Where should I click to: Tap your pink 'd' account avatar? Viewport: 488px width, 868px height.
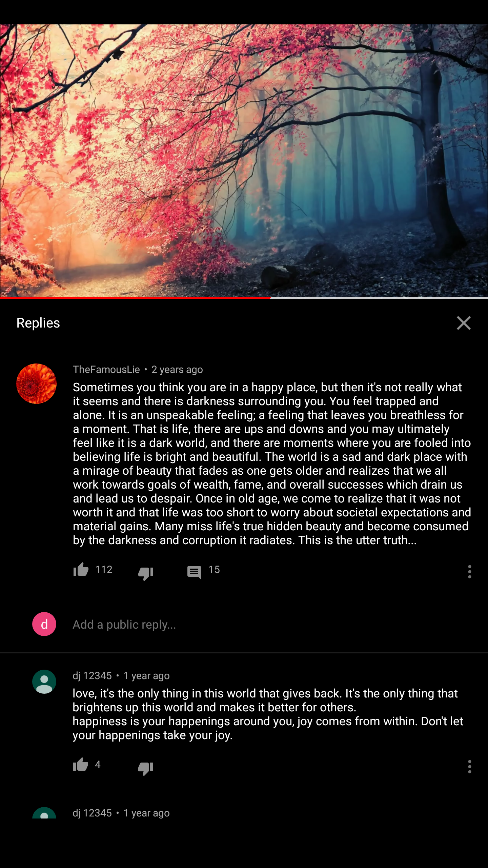44,624
